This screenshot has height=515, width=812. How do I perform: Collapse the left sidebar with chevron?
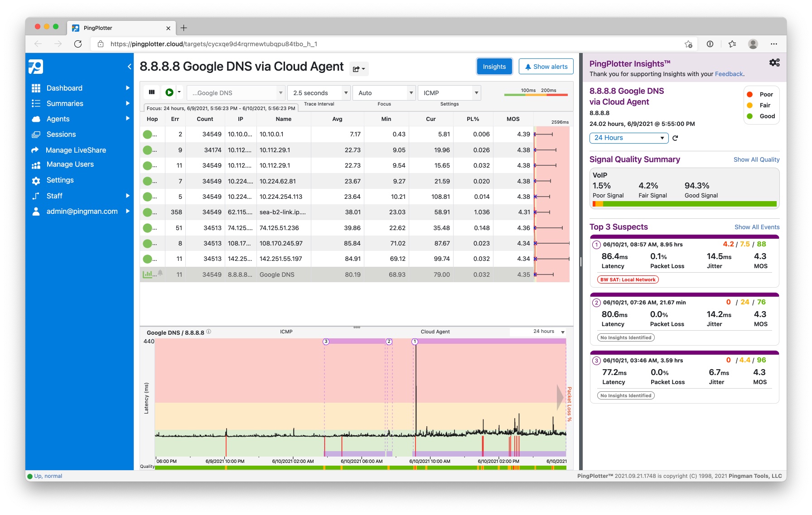129,67
